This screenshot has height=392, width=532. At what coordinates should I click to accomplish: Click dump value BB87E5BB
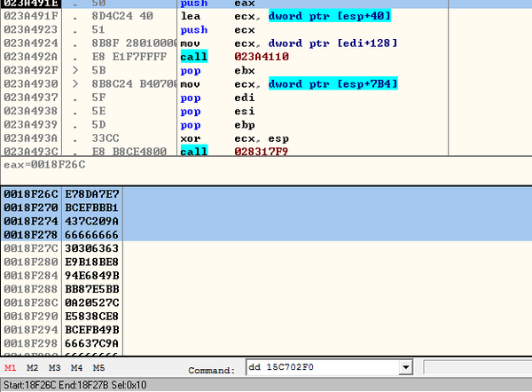pos(92,289)
